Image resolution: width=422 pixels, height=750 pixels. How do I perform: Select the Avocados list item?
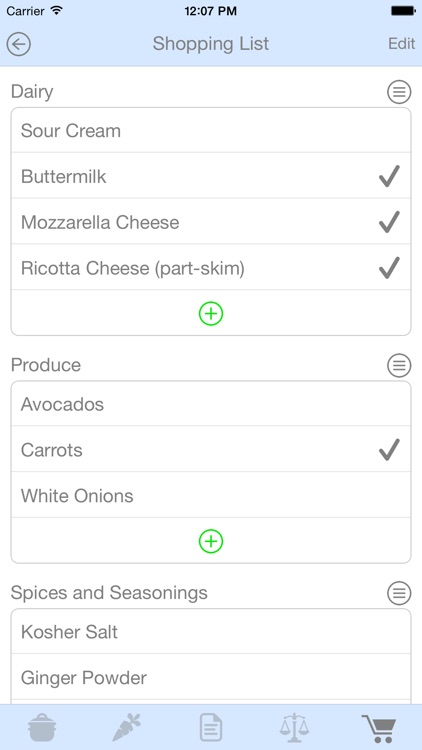[211, 404]
